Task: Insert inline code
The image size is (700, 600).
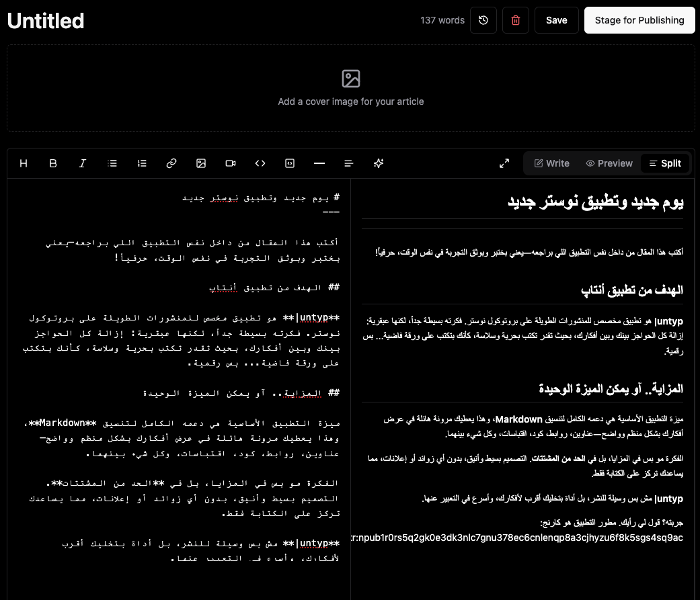Action: pyautogui.click(x=260, y=163)
